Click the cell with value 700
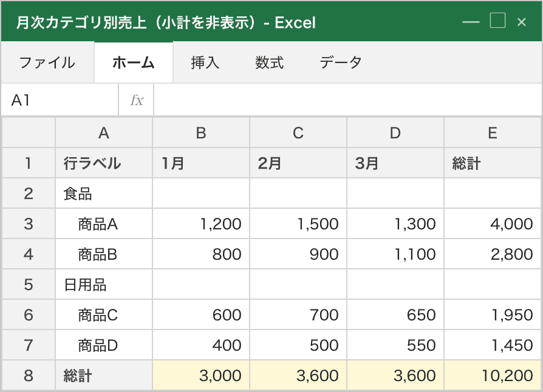 (x=298, y=315)
